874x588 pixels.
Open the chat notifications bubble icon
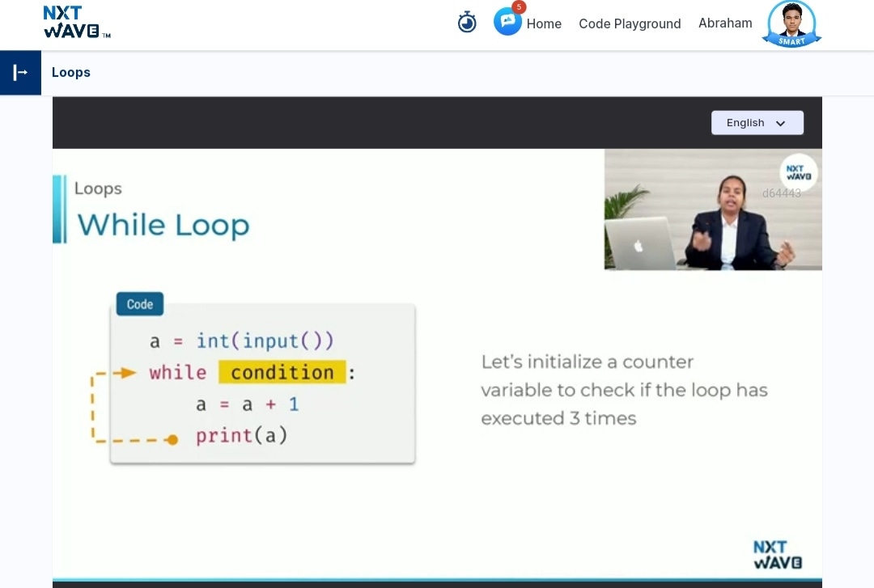pos(507,21)
